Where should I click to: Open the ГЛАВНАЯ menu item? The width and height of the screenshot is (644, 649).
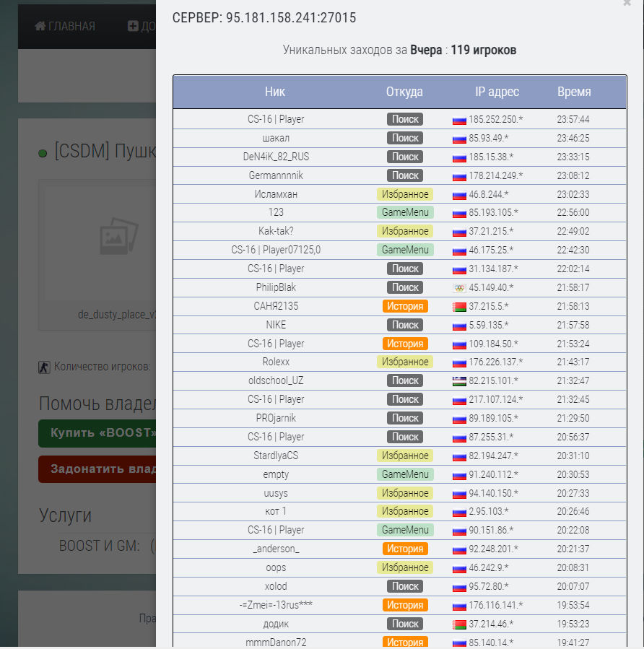point(65,26)
